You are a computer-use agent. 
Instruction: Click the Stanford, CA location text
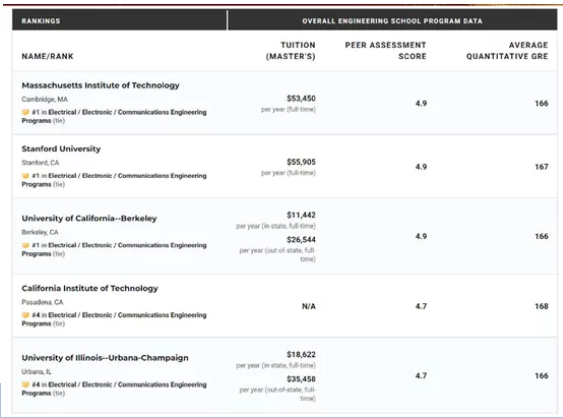(x=40, y=163)
